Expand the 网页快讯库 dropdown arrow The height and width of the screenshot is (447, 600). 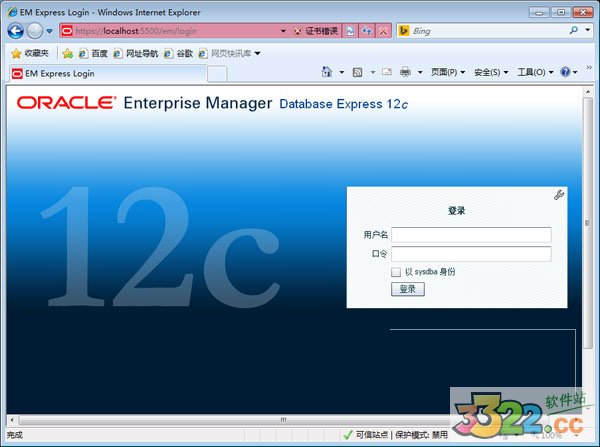[258, 53]
